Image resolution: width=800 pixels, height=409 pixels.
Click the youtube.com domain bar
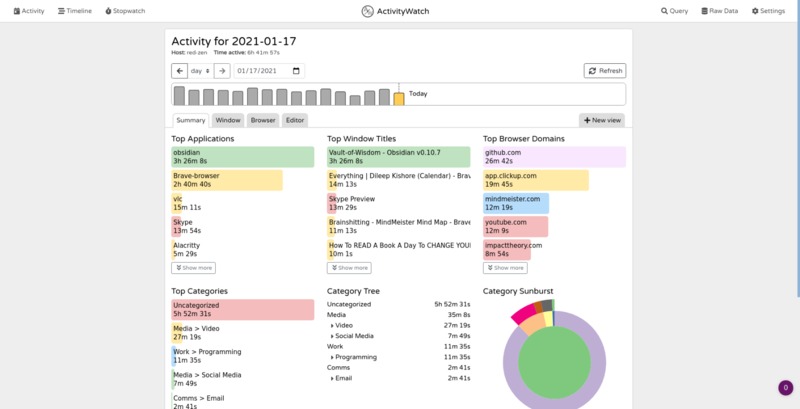point(515,226)
